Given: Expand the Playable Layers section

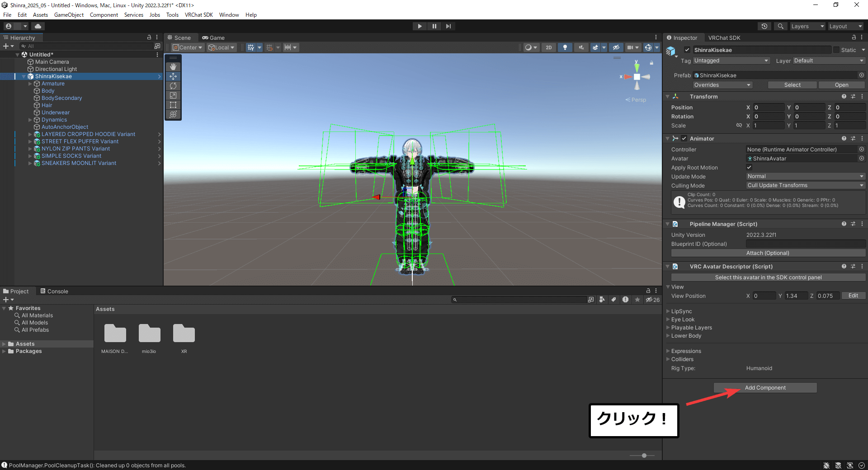Looking at the screenshot, I should [668, 327].
